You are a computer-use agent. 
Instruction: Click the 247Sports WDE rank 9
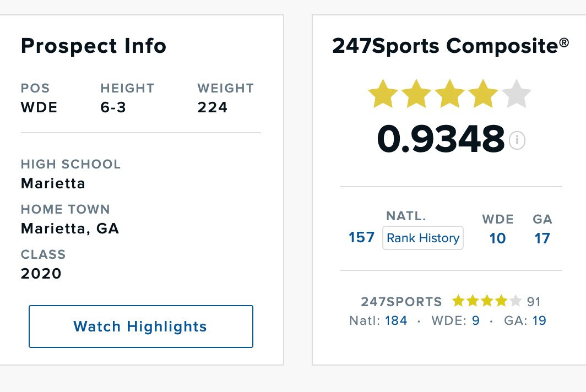[476, 320]
